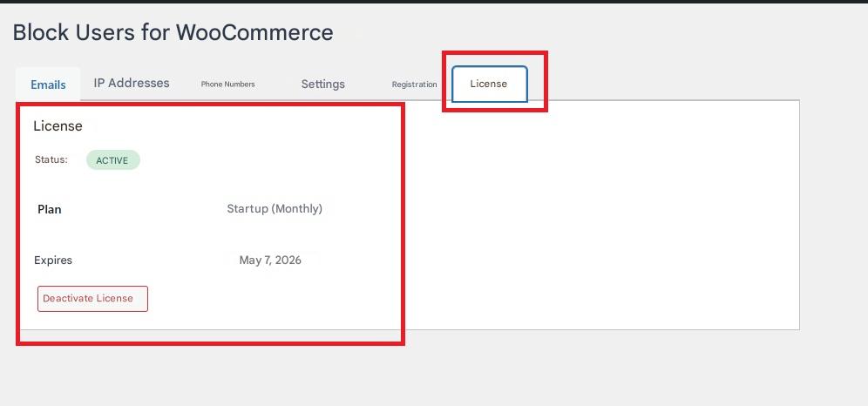Click the red highlight frame around License tab
Viewport: 868px width, 406px height.
pyautogui.click(x=495, y=53)
